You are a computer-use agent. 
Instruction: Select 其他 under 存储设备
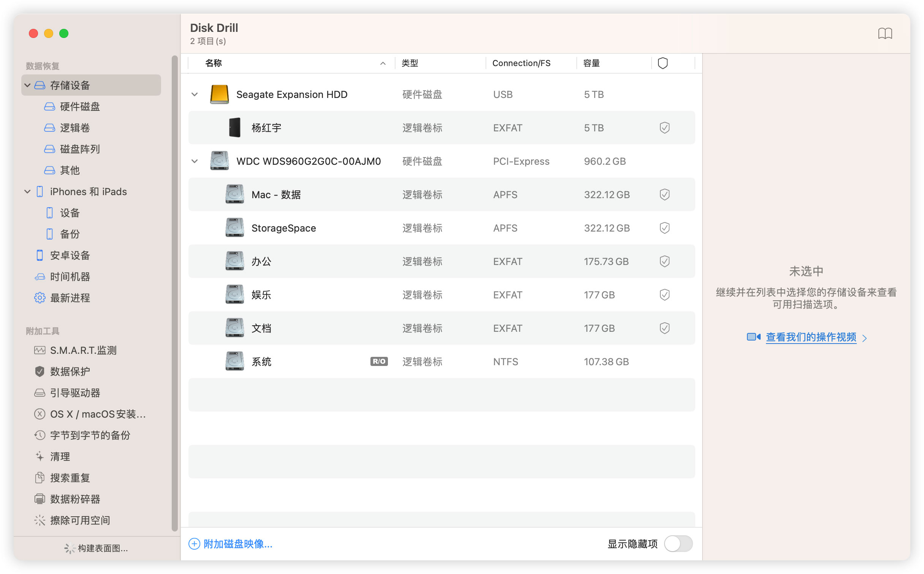point(62,170)
